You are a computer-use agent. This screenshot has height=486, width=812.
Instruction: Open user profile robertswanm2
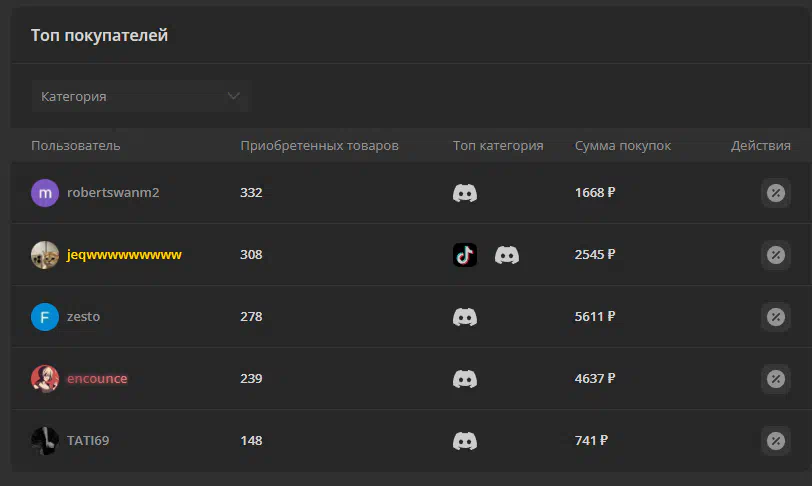click(x=113, y=193)
